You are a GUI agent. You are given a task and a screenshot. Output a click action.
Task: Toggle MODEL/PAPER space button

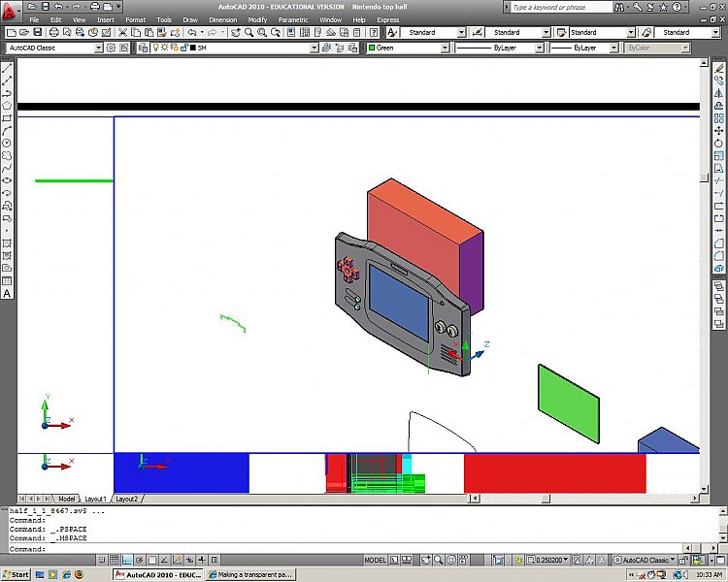click(x=375, y=560)
